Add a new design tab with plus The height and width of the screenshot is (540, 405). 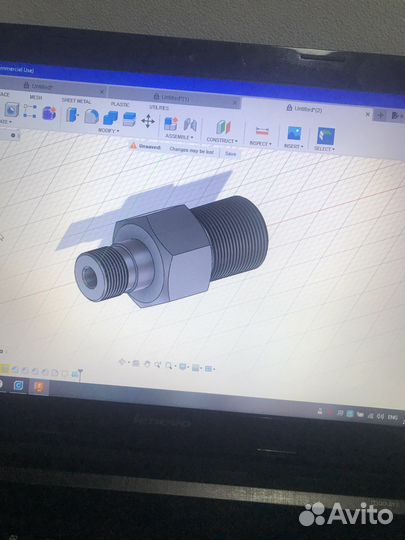coord(380,115)
